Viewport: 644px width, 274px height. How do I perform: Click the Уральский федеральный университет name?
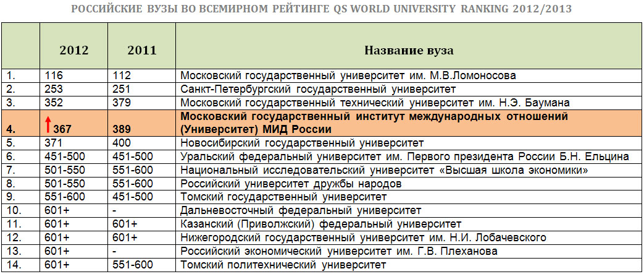(x=404, y=156)
